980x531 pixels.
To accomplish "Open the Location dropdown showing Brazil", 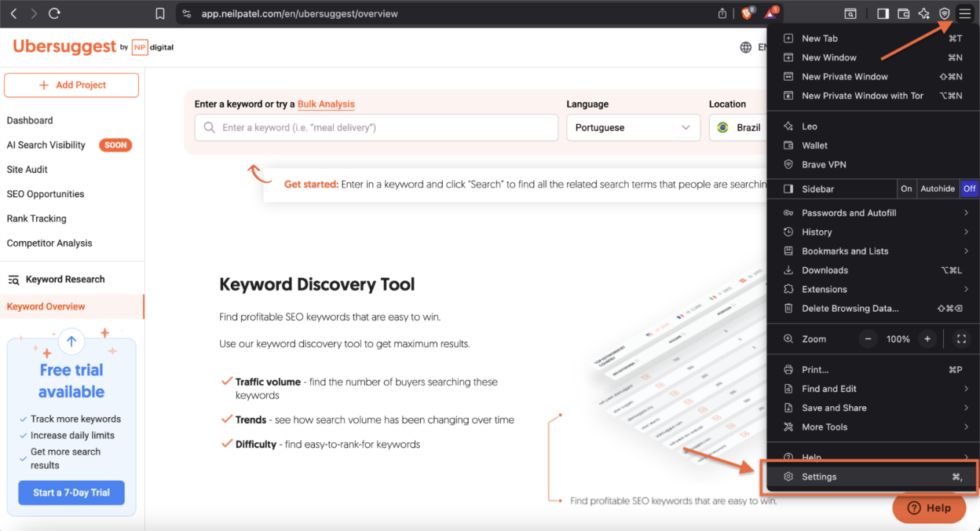I will (738, 127).
